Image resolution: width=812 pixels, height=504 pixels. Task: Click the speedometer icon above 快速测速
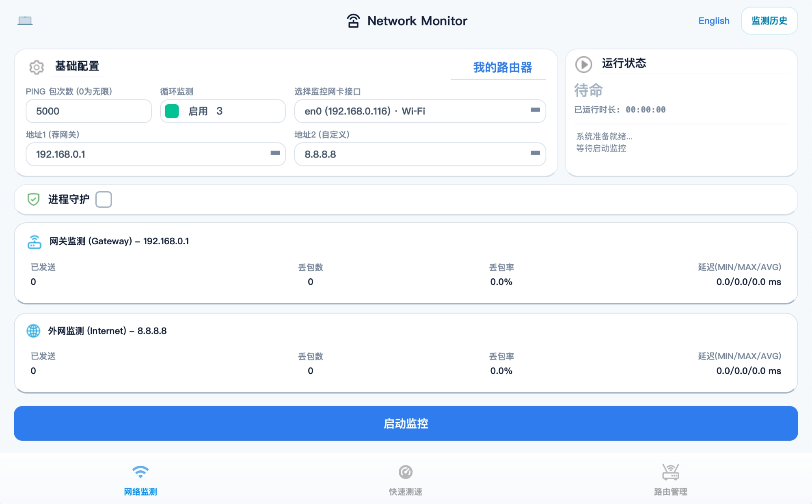(x=405, y=472)
